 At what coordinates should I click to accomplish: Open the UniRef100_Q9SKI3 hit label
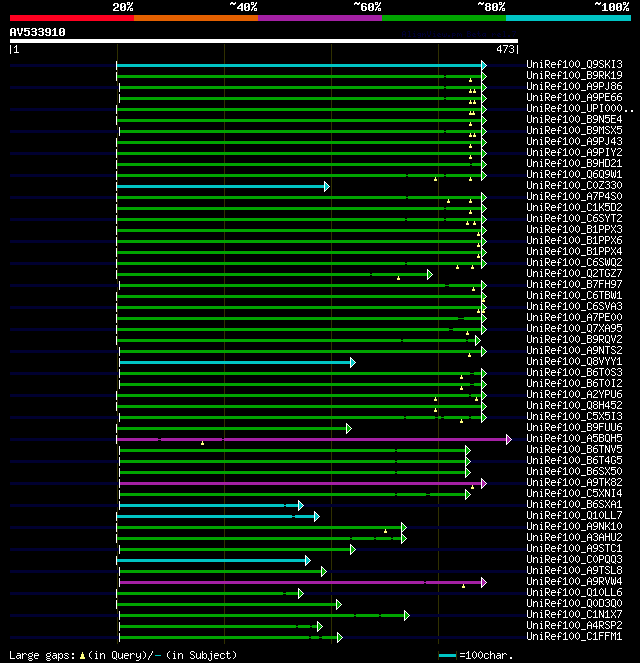pyautogui.click(x=574, y=64)
